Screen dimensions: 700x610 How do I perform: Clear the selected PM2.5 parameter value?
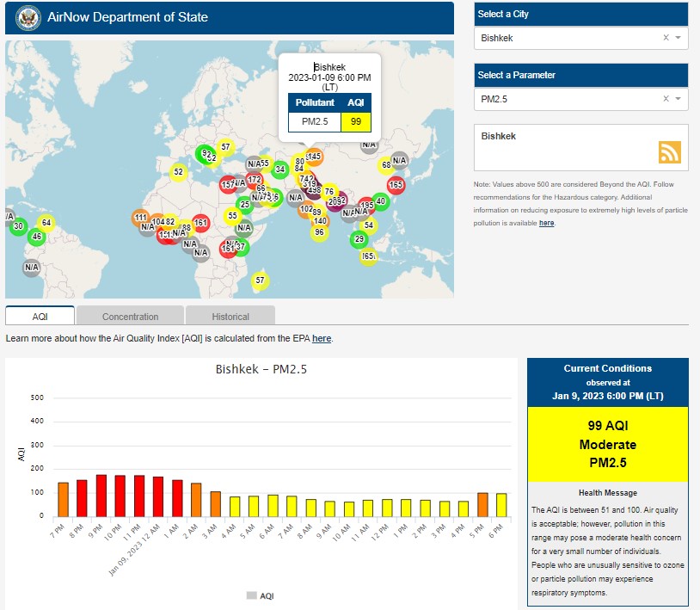(x=666, y=100)
